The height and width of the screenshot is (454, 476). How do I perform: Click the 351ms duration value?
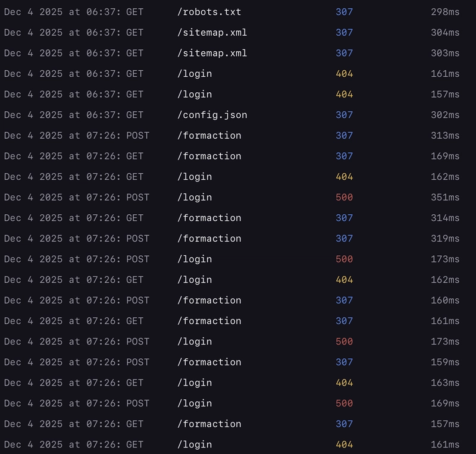tap(445, 198)
